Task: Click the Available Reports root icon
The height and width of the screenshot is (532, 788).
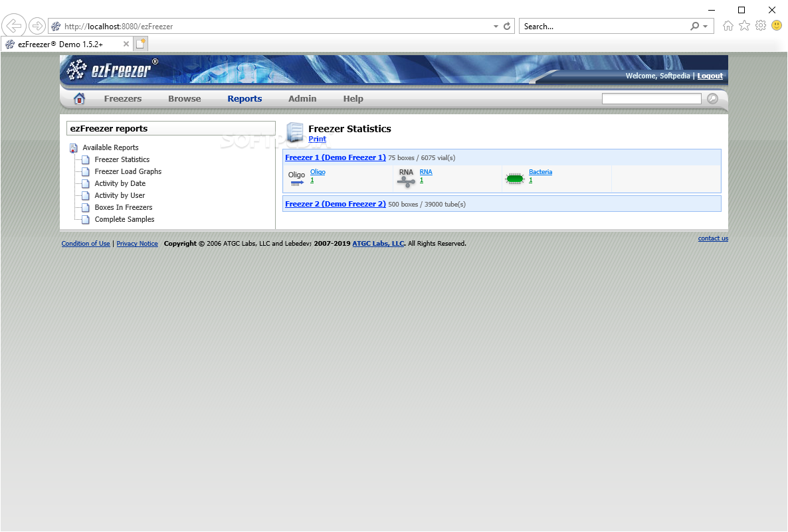Action: 73,147
